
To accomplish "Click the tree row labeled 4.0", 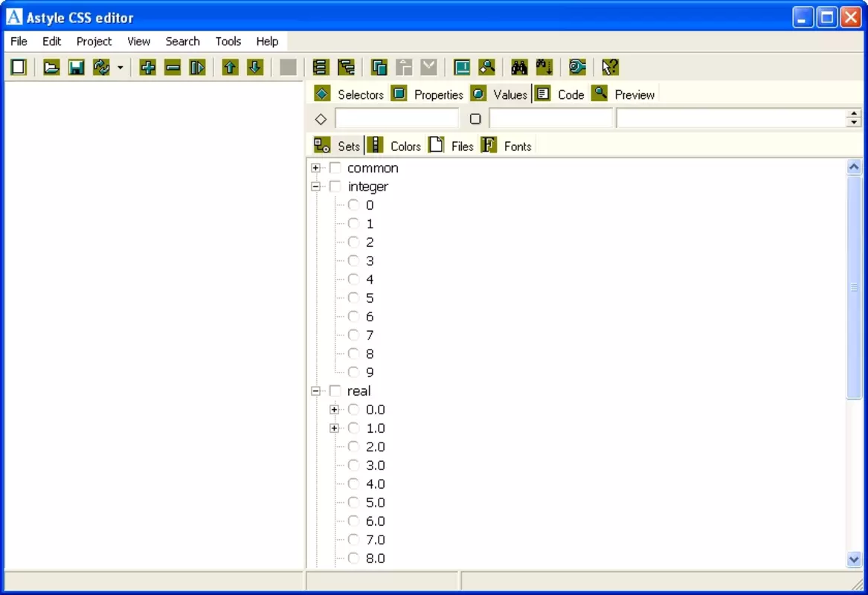I will tap(376, 483).
